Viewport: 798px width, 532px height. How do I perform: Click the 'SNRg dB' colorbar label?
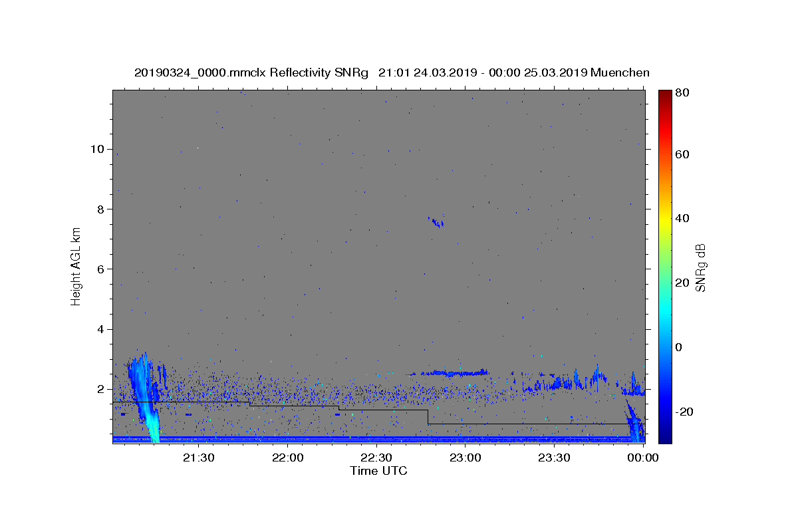(x=701, y=268)
